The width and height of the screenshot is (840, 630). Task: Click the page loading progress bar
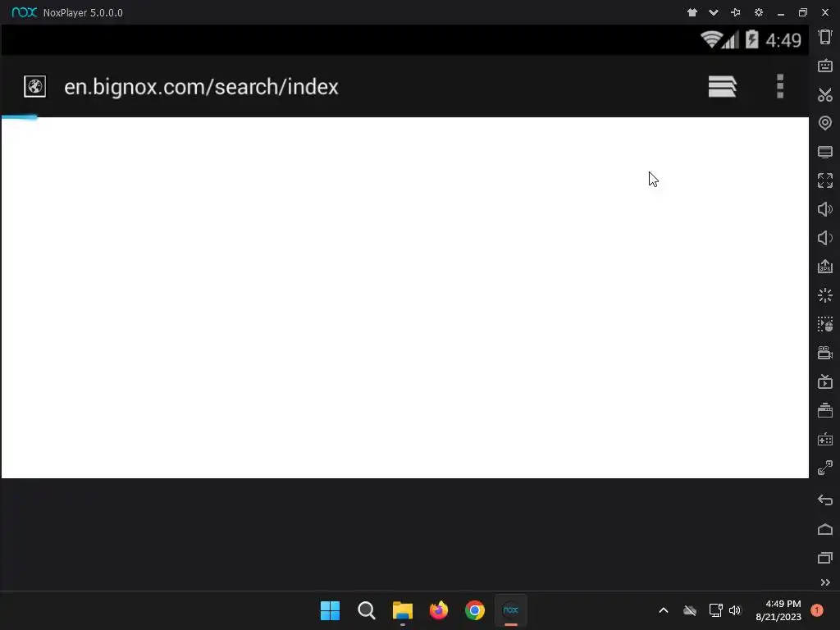(x=20, y=117)
